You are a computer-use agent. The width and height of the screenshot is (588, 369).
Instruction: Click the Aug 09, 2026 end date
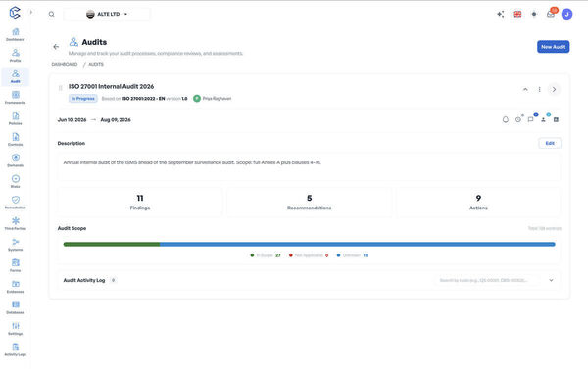(116, 120)
